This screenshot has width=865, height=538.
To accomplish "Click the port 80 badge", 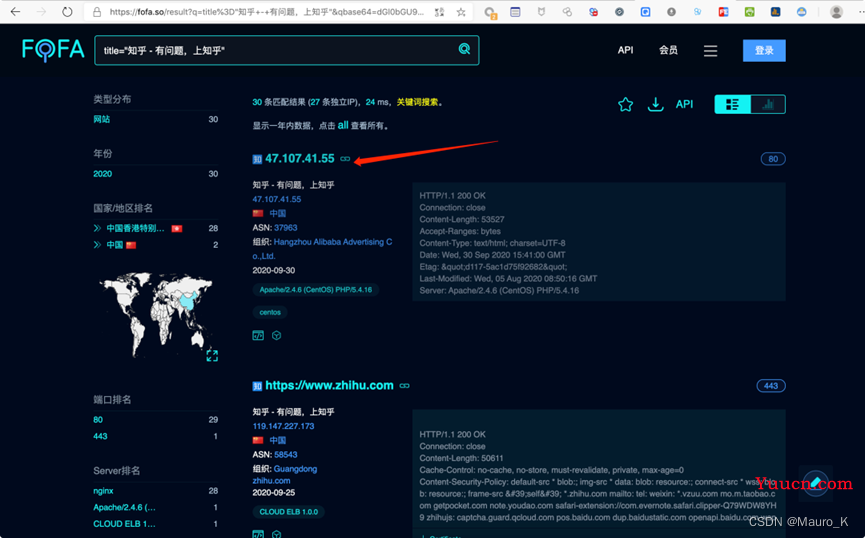I will 773,159.
